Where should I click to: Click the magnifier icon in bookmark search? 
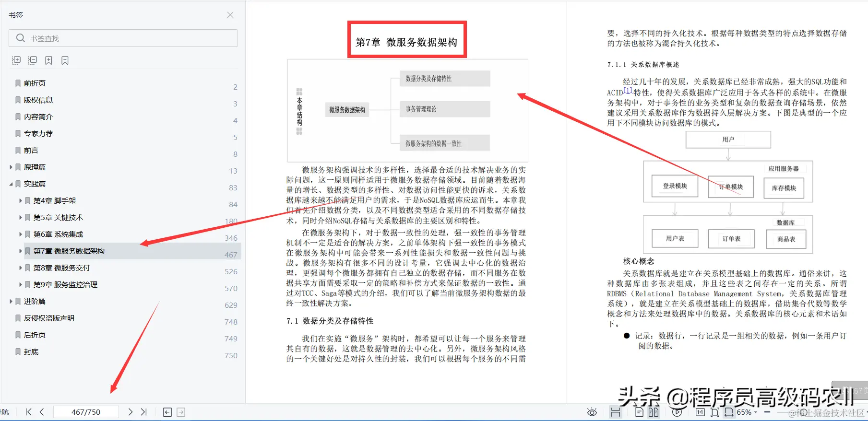tap(20, 38)
